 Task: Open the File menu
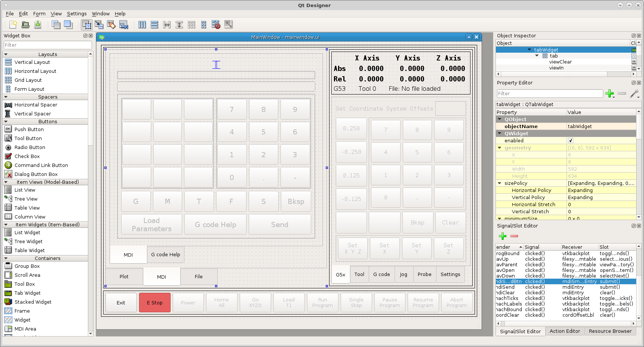pyautogui.click(x=10, y=13)
